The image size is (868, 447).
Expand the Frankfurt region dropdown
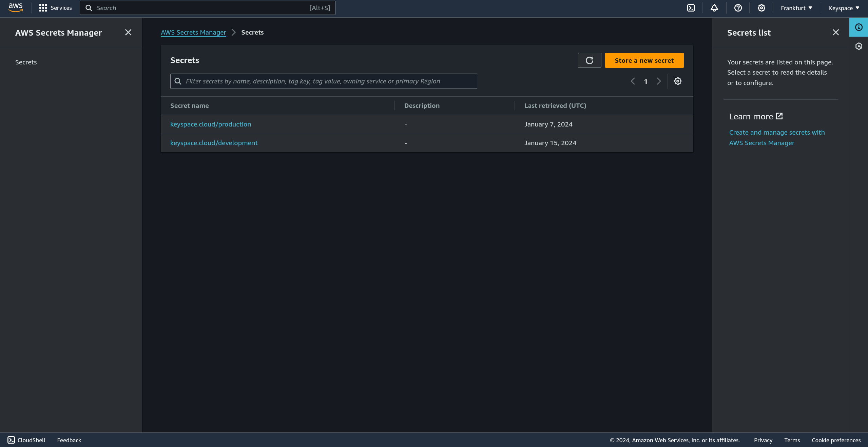[796, 8]
